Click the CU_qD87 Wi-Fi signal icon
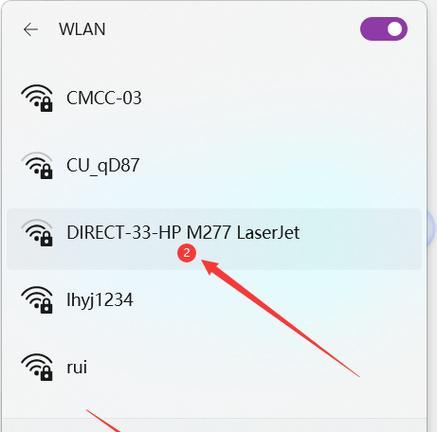The image size is (437, 432). click(37, 165)
